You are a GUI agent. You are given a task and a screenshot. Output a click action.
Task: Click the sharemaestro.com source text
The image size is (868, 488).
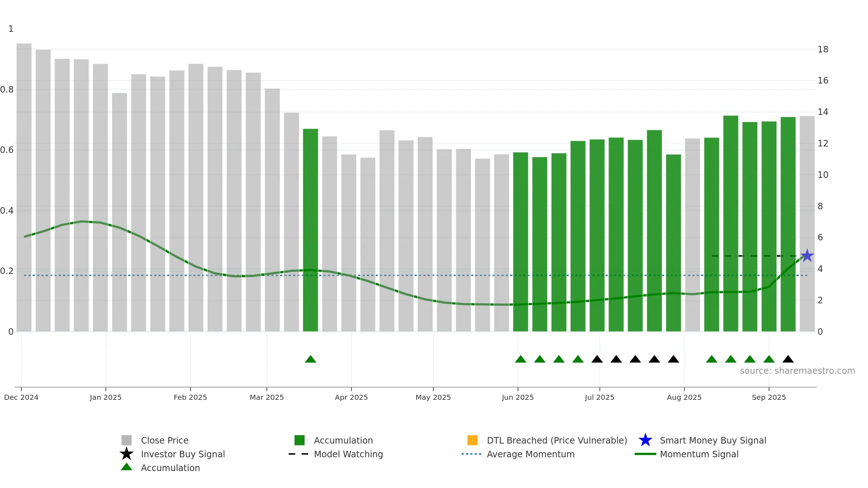[797, 371]
